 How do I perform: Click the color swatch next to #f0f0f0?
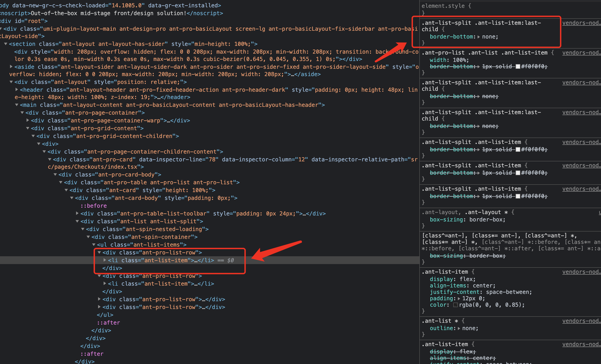(518, 66)
